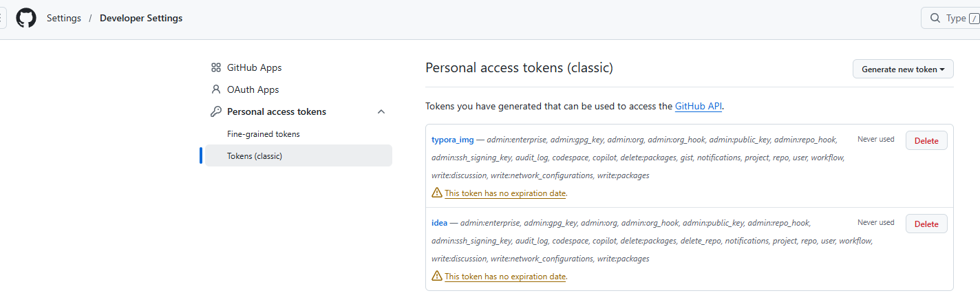Click the delete_repo scope in idea token
The width and height of the screenshot is (980, 302).
[701, 241]
